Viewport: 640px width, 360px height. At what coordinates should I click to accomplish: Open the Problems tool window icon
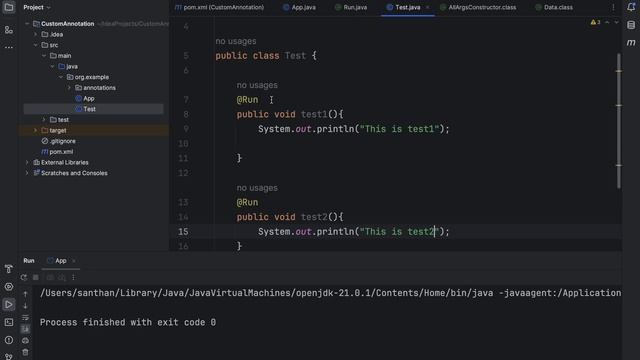pyautogui.click(x=9, y=340)
